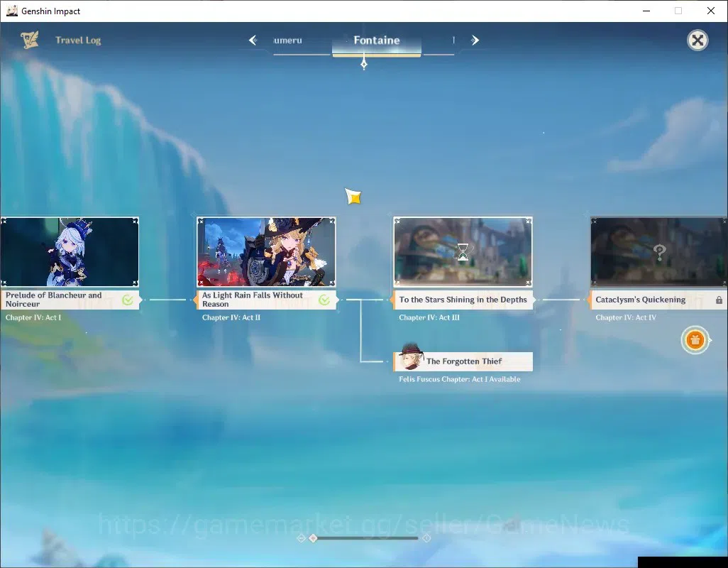The width and height of the screenshot is (728, 568).
Task: Open the As Light Rain Falls Without Reason thumbnail
Action: (266, 252)
